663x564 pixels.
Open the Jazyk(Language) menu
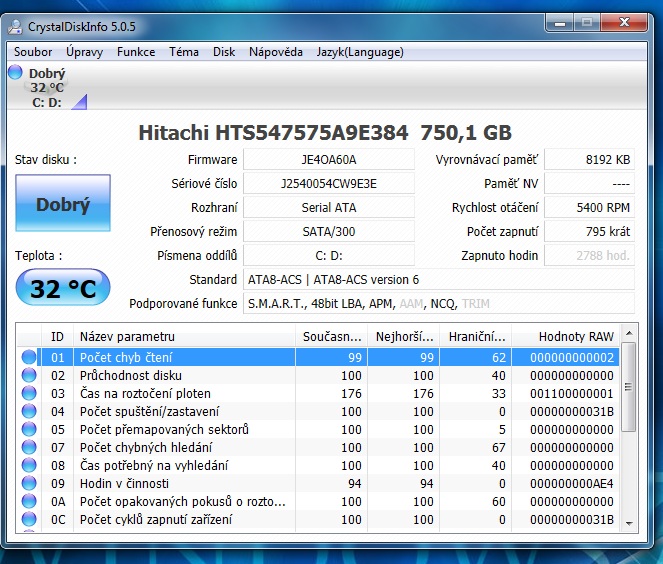coord(360,52)
